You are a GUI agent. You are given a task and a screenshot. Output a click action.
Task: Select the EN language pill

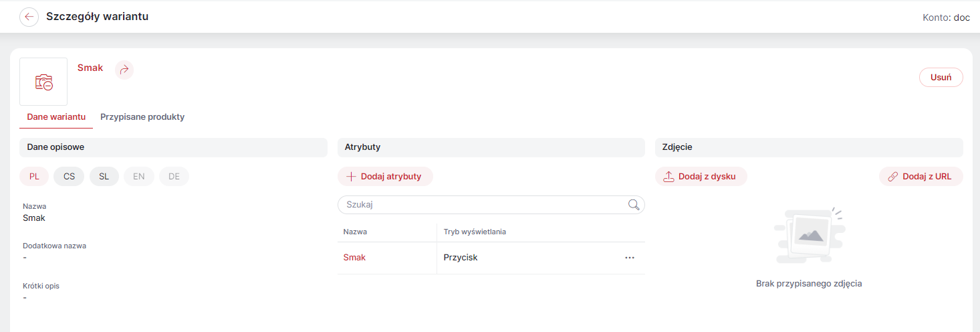(139, 177)
